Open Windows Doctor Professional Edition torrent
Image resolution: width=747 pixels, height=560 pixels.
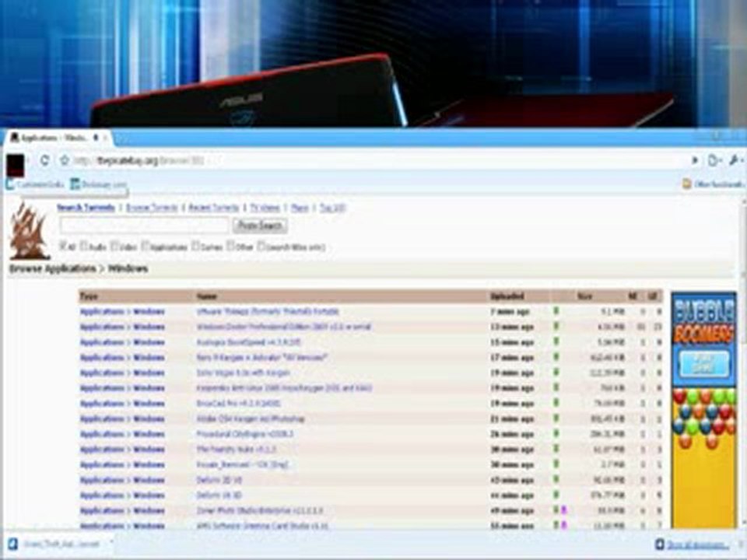[283, 327]
